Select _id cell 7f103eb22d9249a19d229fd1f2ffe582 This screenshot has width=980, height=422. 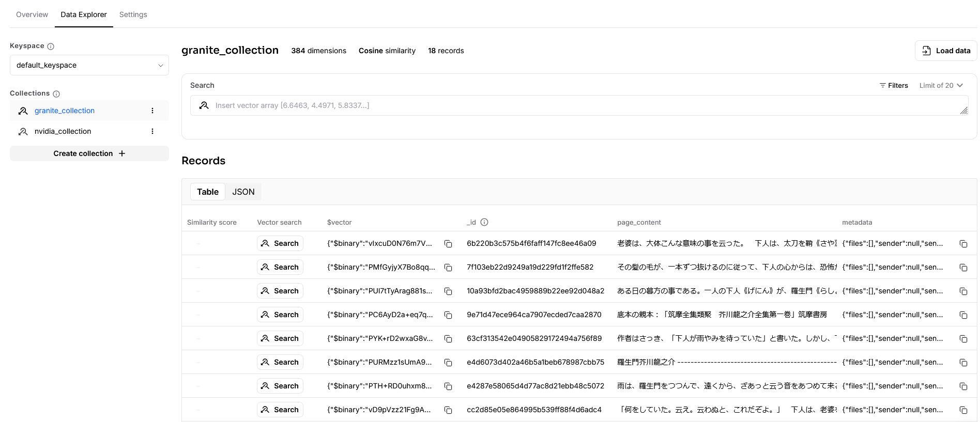[530, 267]
